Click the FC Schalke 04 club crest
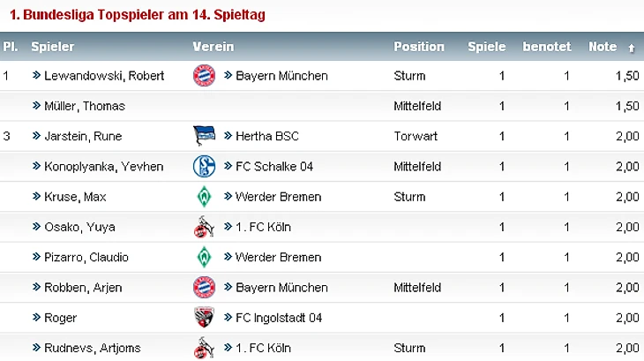This screenshot has height=361, width=644. click(x=204, y=166)
